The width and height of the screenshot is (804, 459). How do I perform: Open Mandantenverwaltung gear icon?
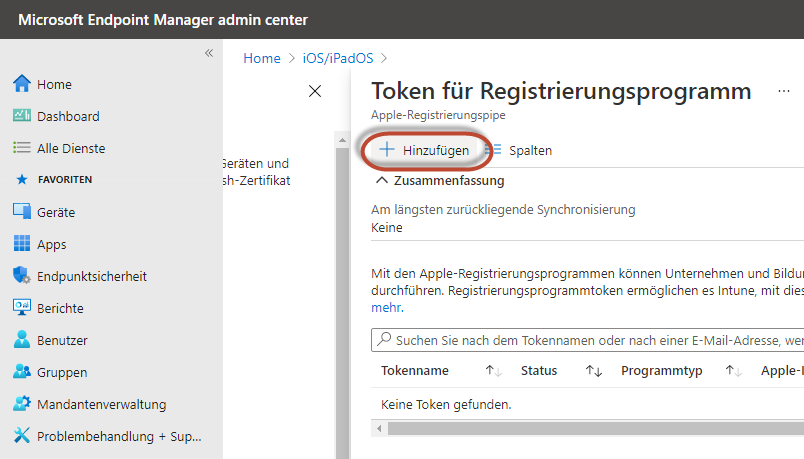[22, 404]
